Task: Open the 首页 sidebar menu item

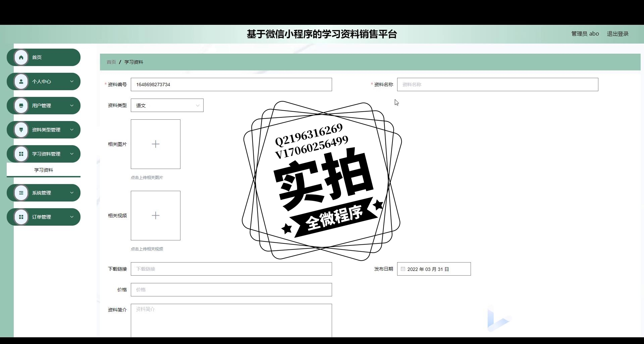Action: [44, 57]
